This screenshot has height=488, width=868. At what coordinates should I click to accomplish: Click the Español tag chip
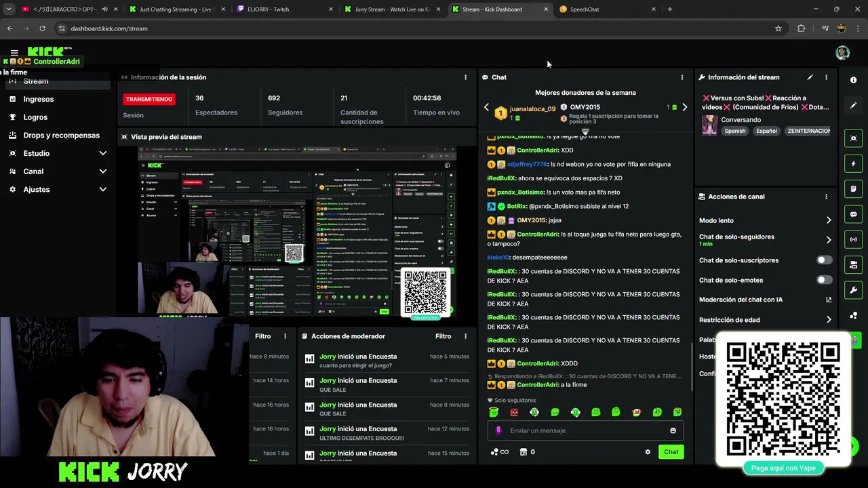(767, 131)
